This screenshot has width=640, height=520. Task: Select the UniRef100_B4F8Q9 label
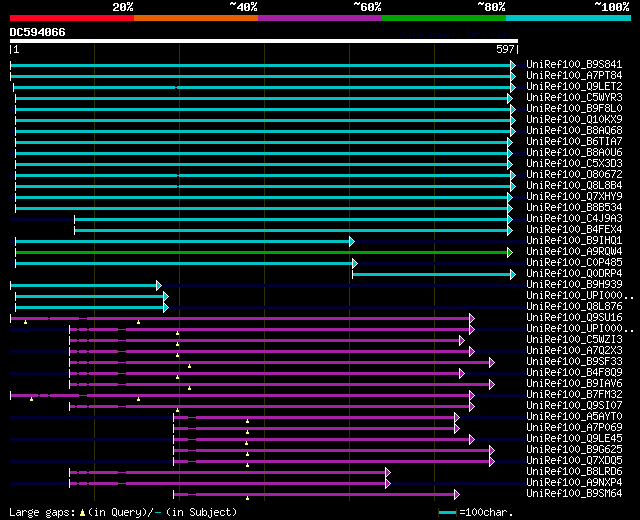coord(574,373)
